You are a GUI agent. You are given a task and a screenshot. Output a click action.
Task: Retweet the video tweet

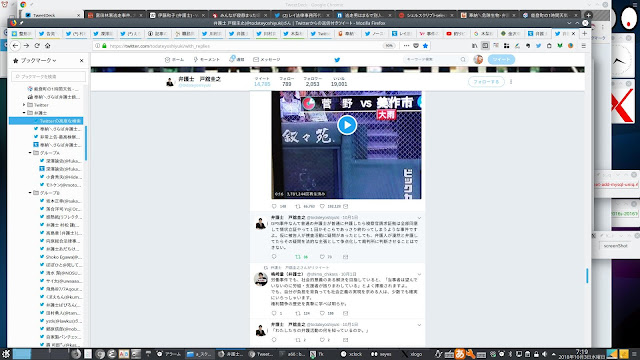[305, 206]
